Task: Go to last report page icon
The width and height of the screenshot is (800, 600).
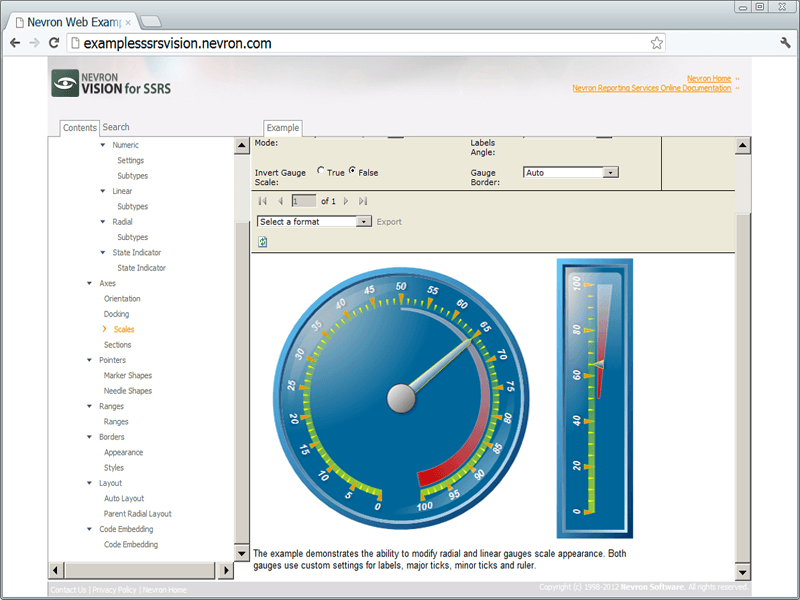Action: point(363,201)
